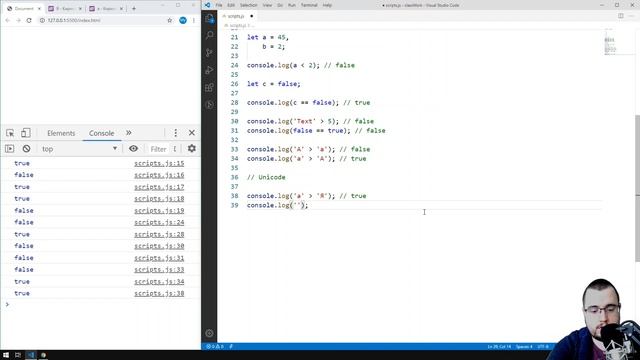The height and width of the screenshot is (360, 640).
Task: Open the Terminal menu in VS Code
Action: click(309, 5)
